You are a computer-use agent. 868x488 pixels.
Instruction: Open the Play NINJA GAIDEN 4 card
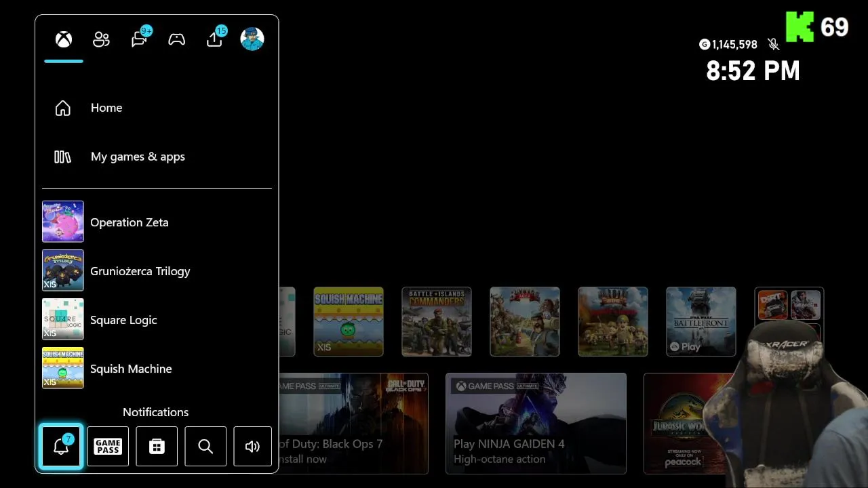[x=536, y=423]
